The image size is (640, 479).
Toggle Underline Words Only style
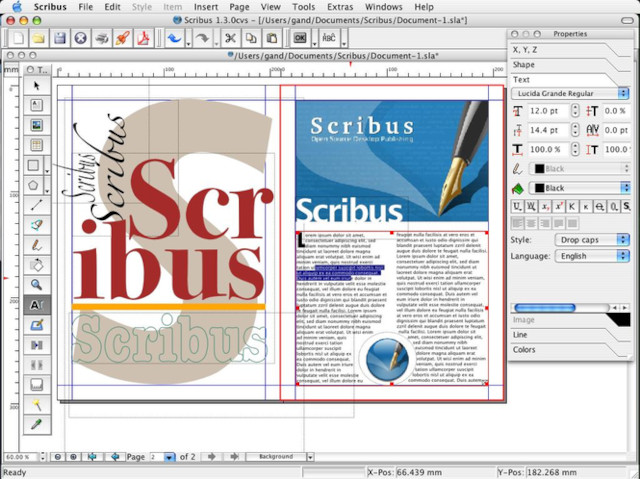coord(531,206)
